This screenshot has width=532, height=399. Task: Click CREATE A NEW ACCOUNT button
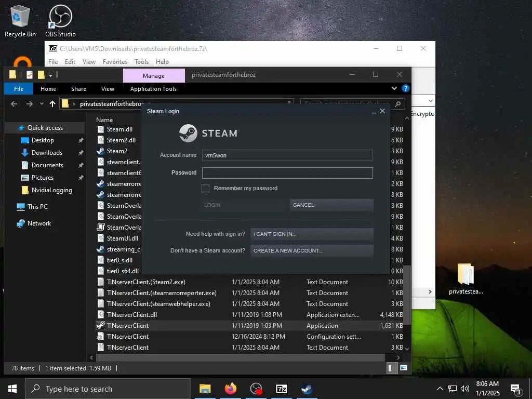click(x=312, y=251)
